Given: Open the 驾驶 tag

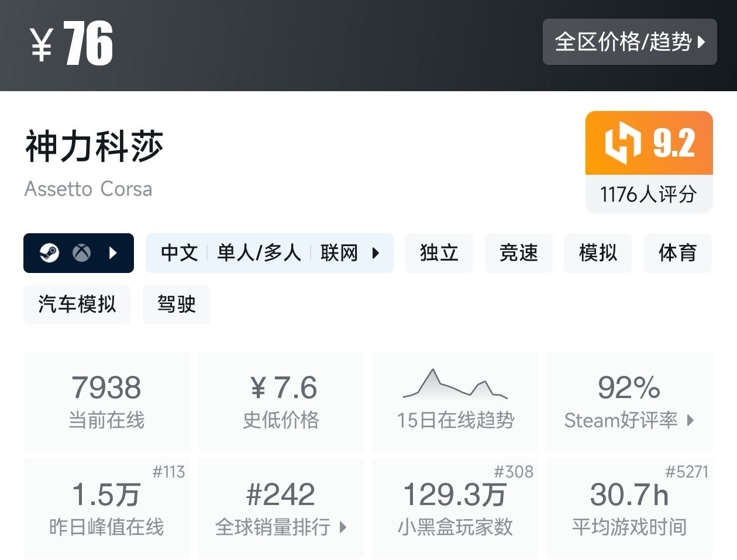Looking at the screenshot, I should coord(177,305).
